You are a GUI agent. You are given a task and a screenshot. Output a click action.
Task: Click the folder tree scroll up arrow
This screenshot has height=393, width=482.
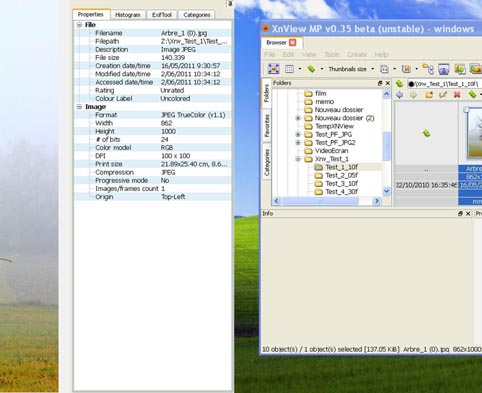coord(386,94)
